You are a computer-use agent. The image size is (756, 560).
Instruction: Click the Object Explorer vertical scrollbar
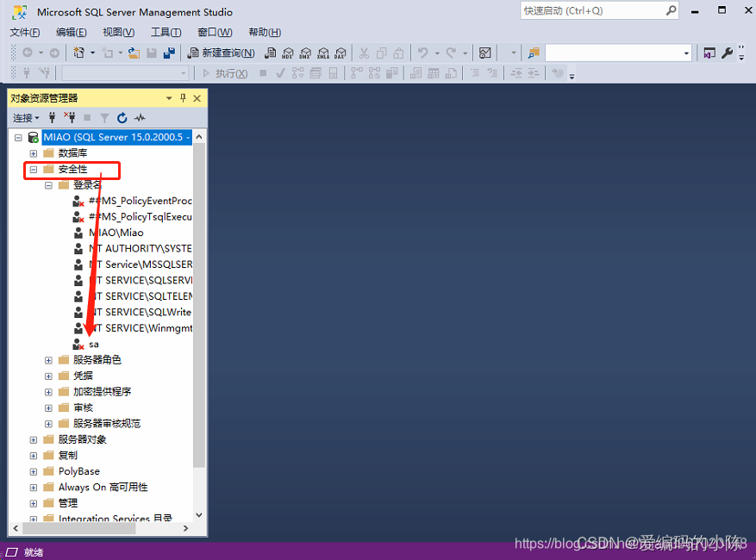pyautogui.click(x=198, y=306)
